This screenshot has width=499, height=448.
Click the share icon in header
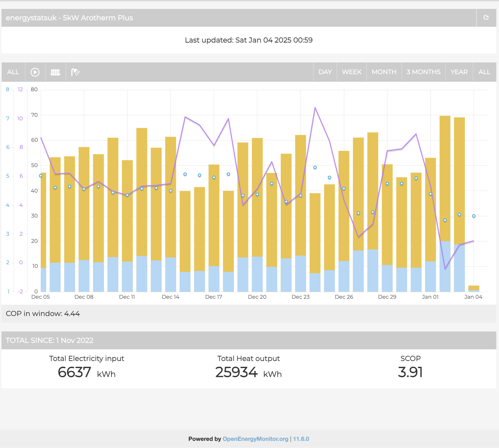click(486, 18)
